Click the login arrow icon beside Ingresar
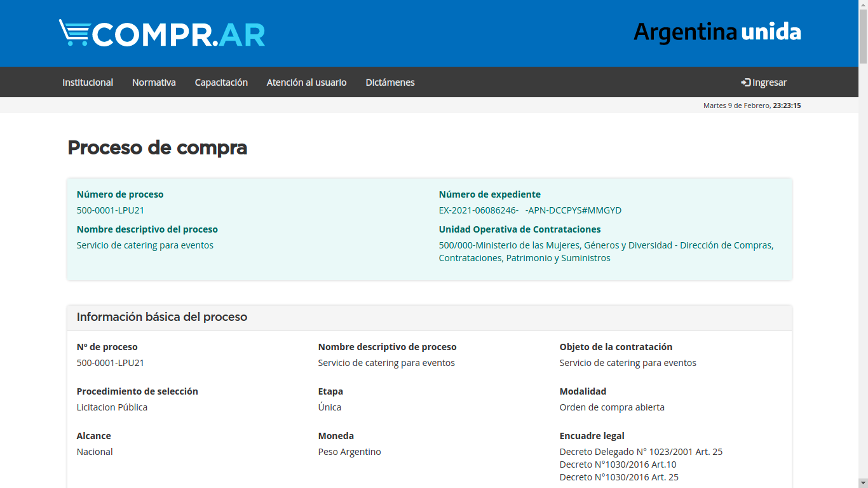 click(x=745, y=83)
